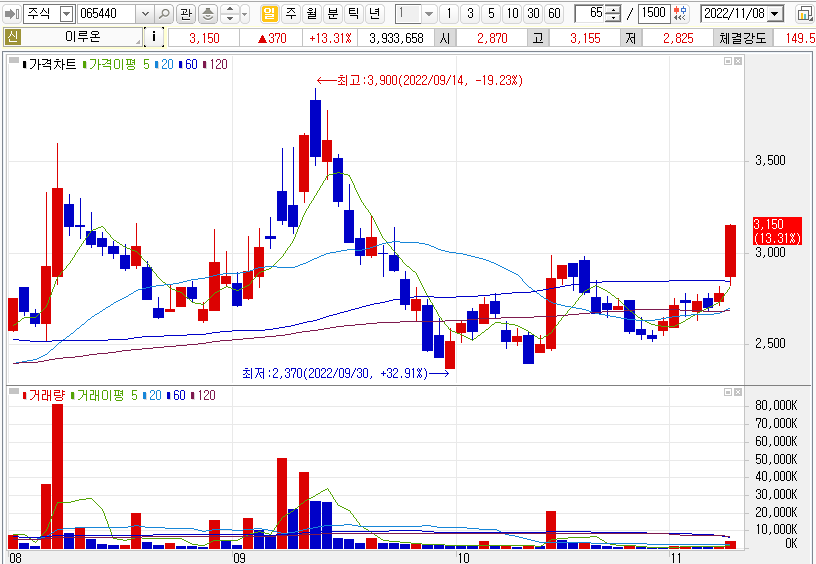Viewport: 816px width, 564px height.
Task: Click the 최저:2,370 low price annotation
Action: 345,373
